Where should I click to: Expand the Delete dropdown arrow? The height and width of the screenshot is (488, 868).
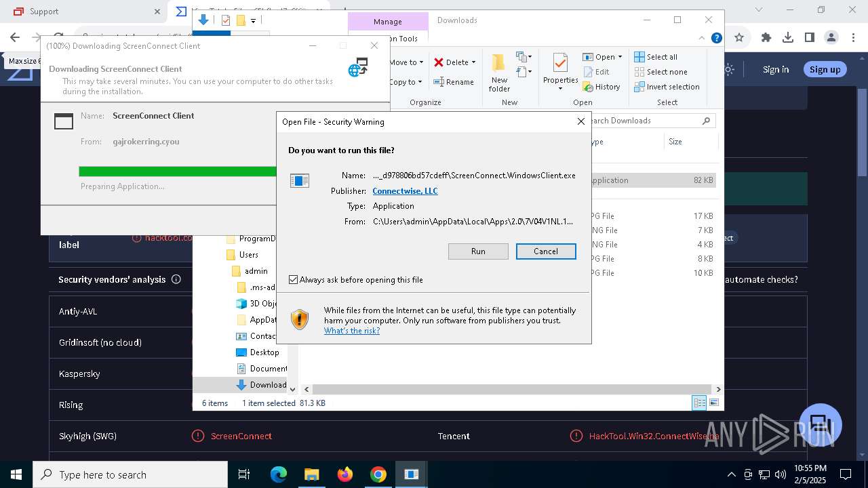point(473,62)
